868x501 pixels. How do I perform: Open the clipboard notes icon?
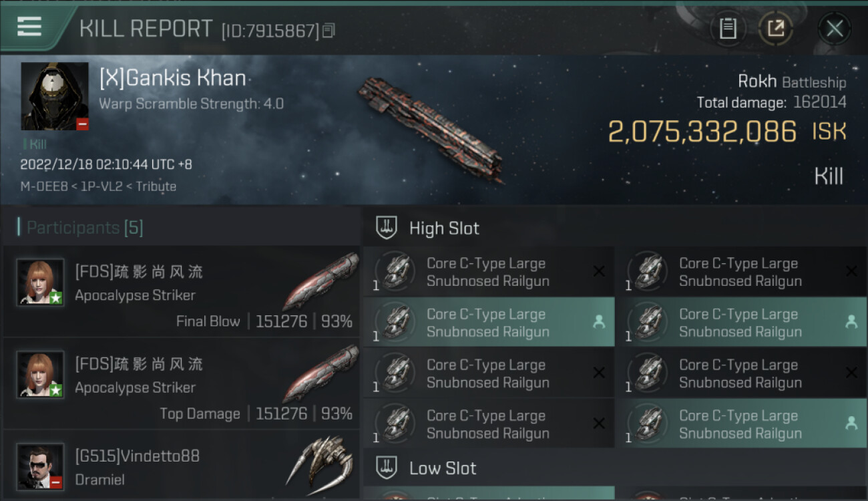click(x=728, y=28)
